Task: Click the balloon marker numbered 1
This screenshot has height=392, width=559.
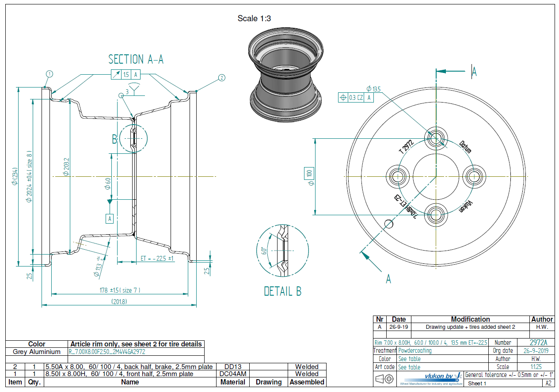Action: pyautogui.click(x=49, y=74)
